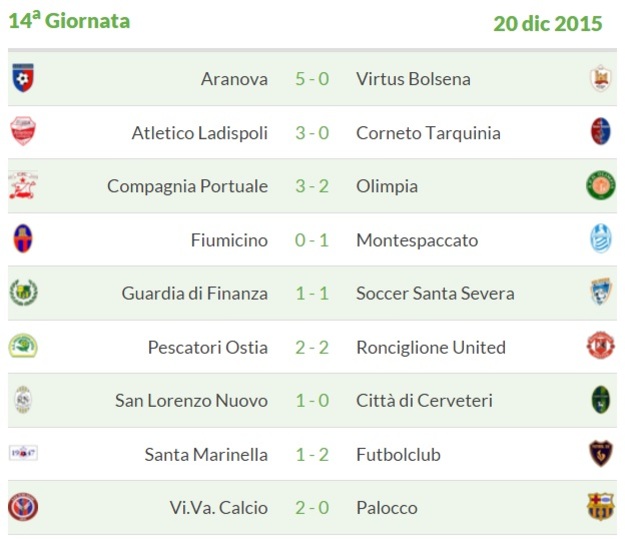Click the Virtus Bolsena team crest
This screenshot has height=541, width=625.
pyautogui.click(x=600, y=79)
